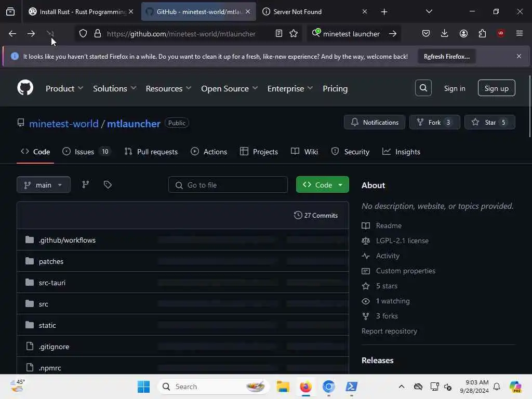Click the Windows taskbar Search box
The width and height of the screenshot is (532, 399).
click(x=214, y=387)
